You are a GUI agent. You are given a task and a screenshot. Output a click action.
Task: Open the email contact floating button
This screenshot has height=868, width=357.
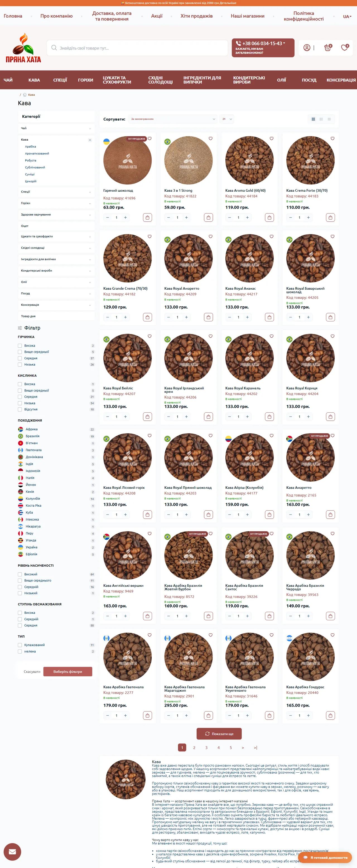[x=13, y=852]
